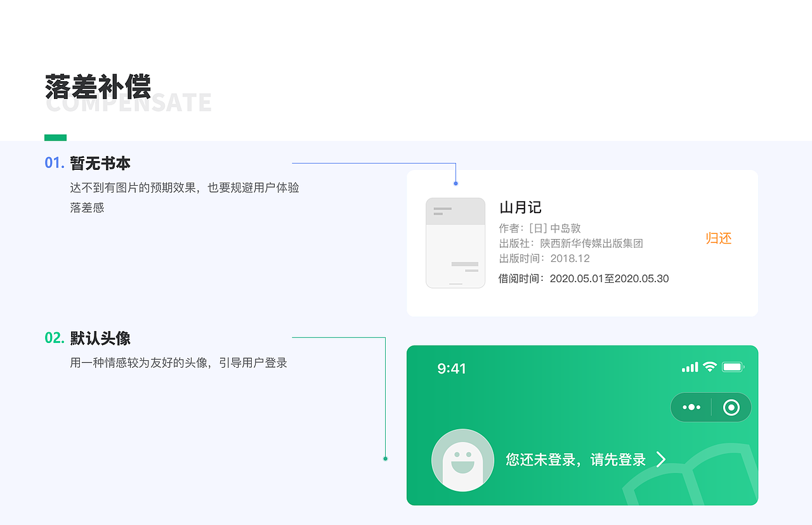
Task: Click the 您还未登录，请先登录 login link
Action: click(x=574, y=460)
